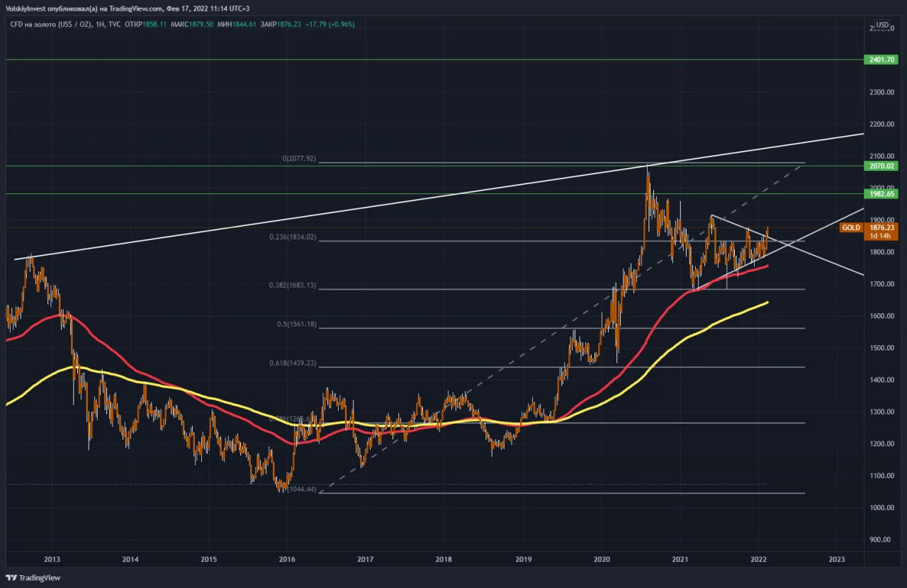907x588 pixels.
Task: Click the 2019 label on the time axis
Action: [x=523, y=559]
